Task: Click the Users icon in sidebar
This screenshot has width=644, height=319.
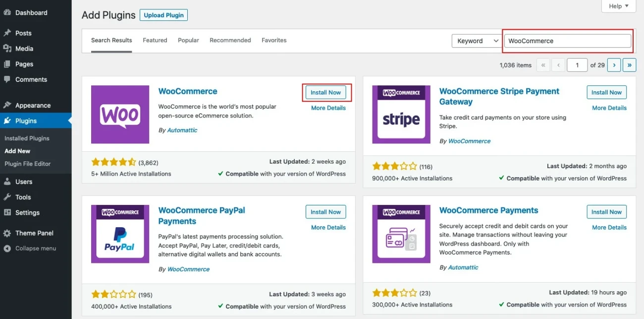Action: click(x=8, y=182)
